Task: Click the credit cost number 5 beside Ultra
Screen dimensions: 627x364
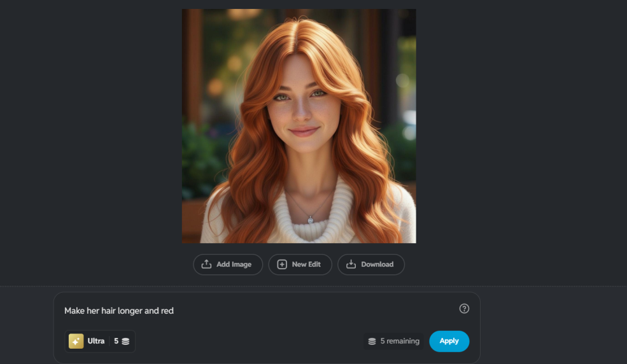Action: point(116,341)
